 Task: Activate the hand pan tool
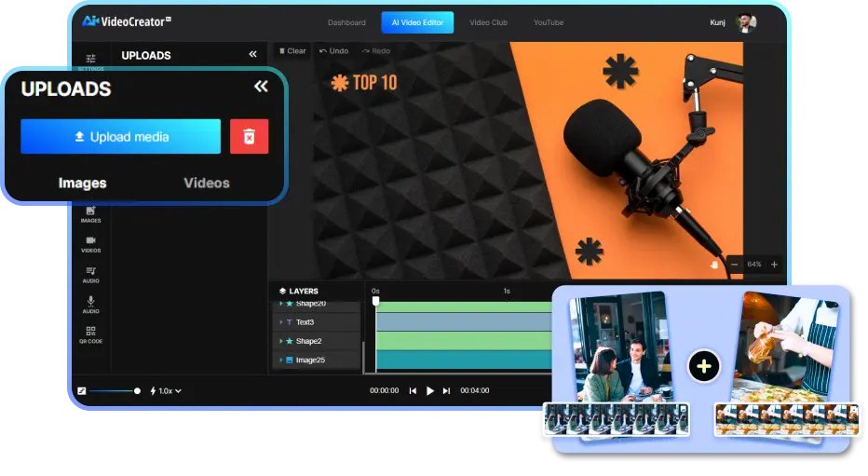pos(714,265)
